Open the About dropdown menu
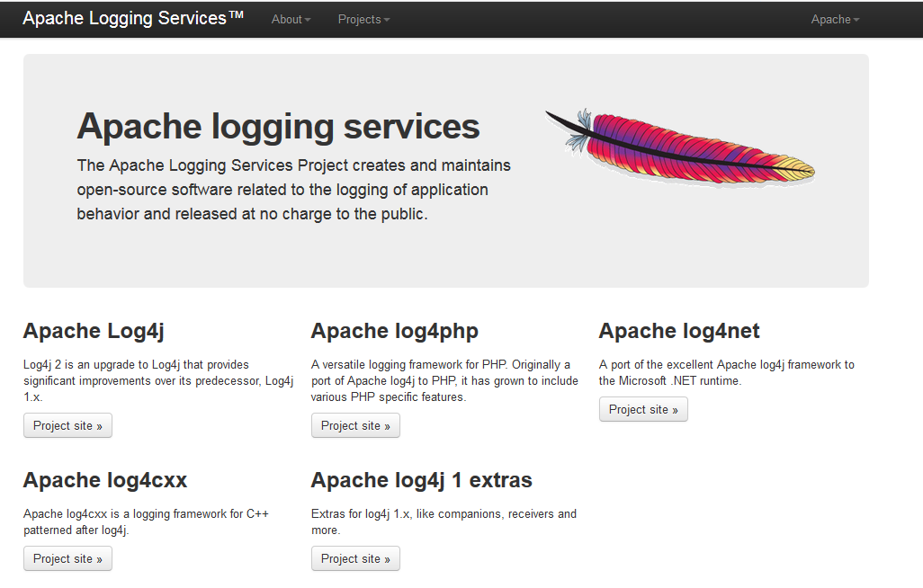923x588 pixels. pyautogui.click(x=291, y=20)
